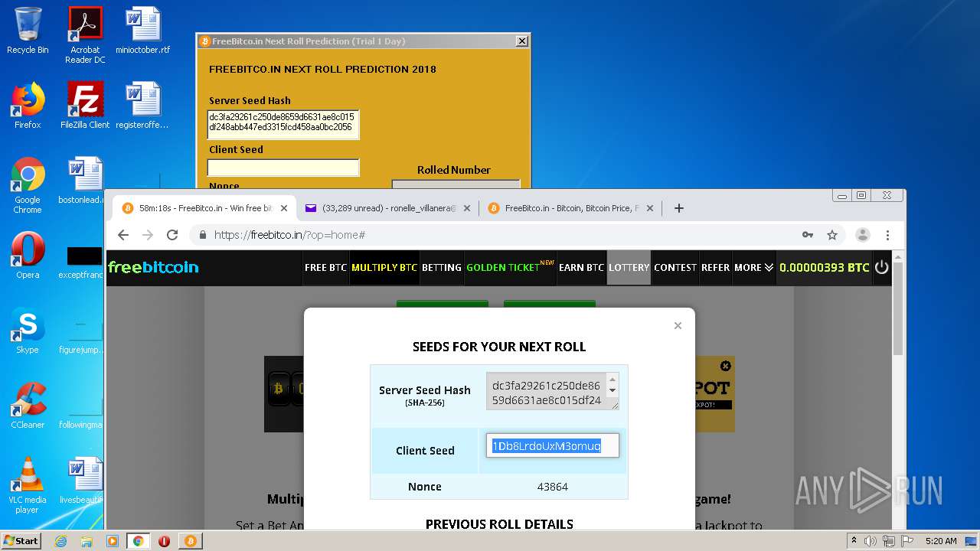The width and height of the screenshot is (980, 551).
Task: Click the BTC balance 0.00000393
Action: pyautogui.click(x=824, y=268)
